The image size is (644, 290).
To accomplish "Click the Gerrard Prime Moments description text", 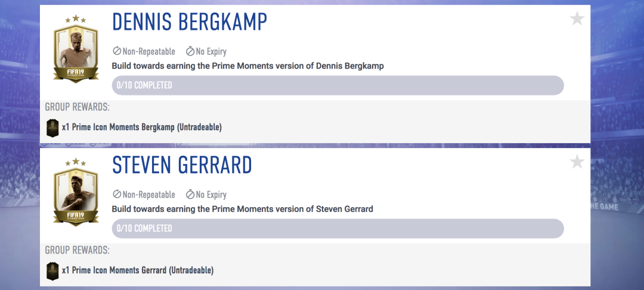I will [242, 209].
